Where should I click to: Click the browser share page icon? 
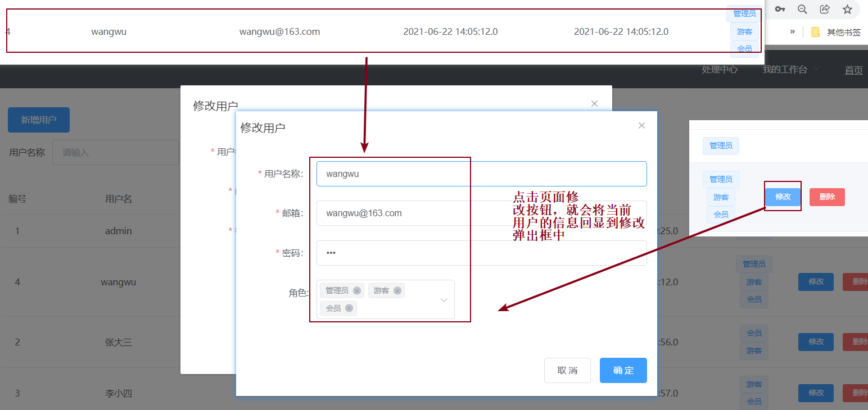(825, 9)
